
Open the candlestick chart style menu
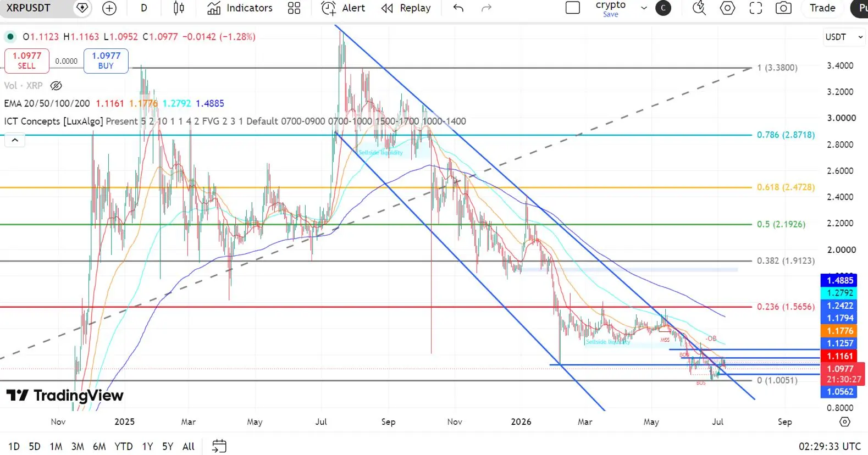[179, 8]
